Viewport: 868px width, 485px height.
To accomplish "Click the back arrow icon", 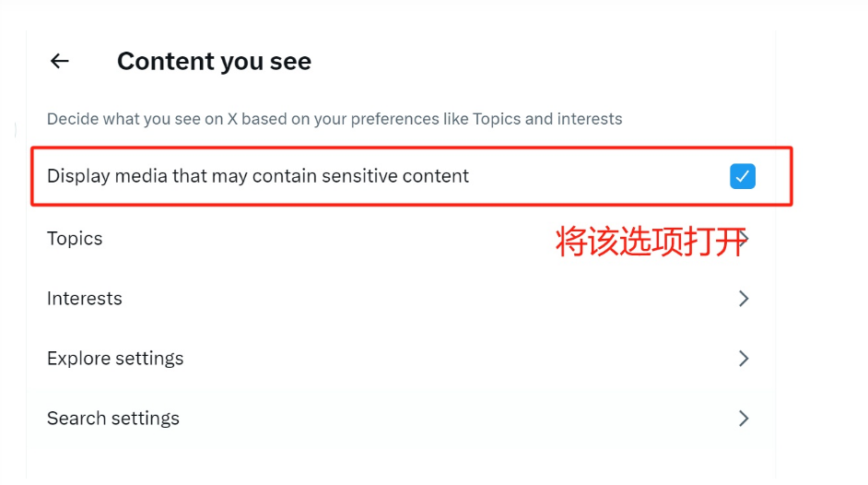I will point(60,62).
